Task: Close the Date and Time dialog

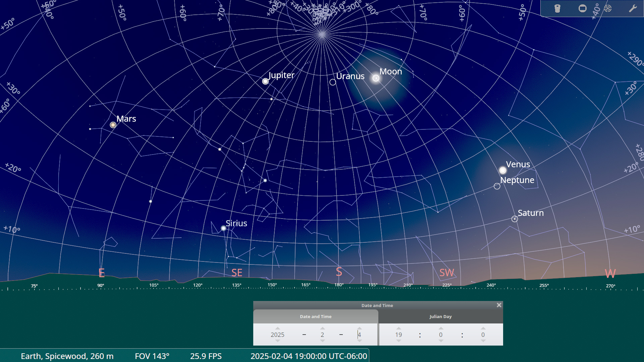Action: pos(499,305)
